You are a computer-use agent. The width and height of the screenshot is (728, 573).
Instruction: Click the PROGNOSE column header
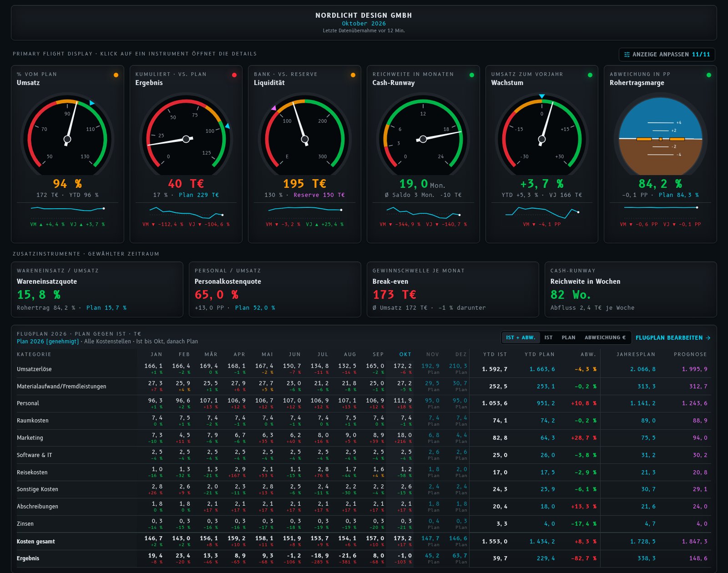[x=690, y=354]
